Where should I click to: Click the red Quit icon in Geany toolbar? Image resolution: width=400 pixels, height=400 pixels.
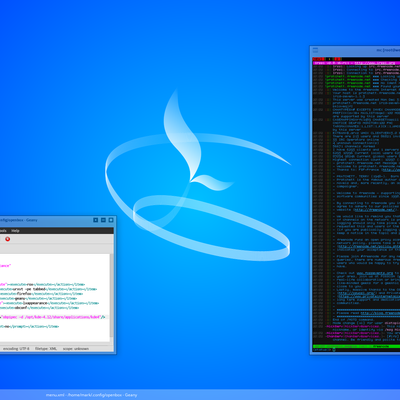(7, 239)
